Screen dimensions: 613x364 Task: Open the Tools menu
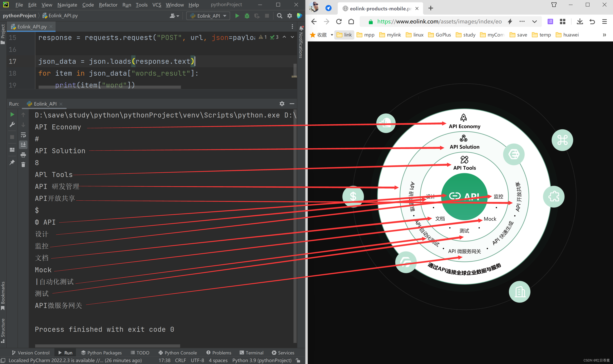point(142,5)
